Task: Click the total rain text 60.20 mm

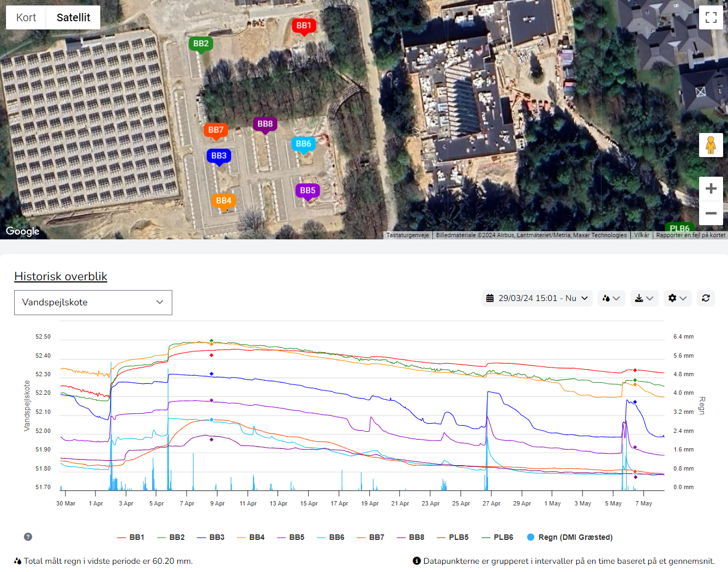Action: click(108, 561)
